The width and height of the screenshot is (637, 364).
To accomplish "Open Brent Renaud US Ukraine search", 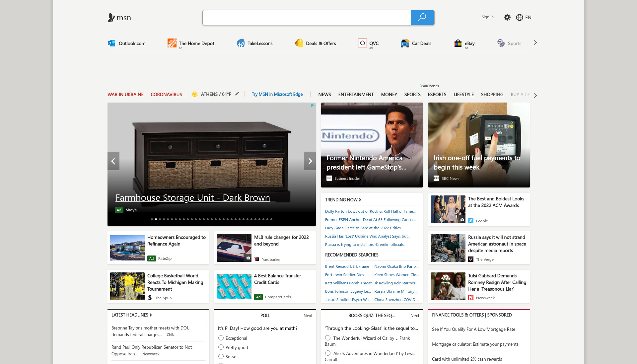I will pyautogui.click(x=347, y=266).
